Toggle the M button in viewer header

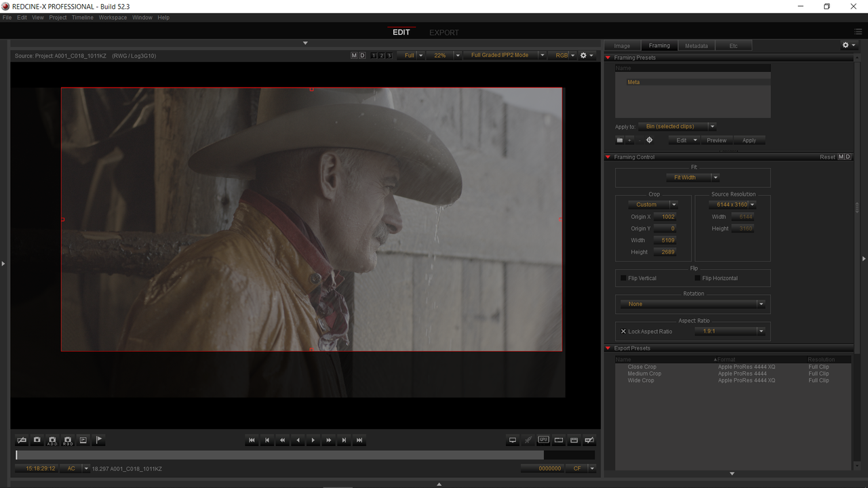354,56
